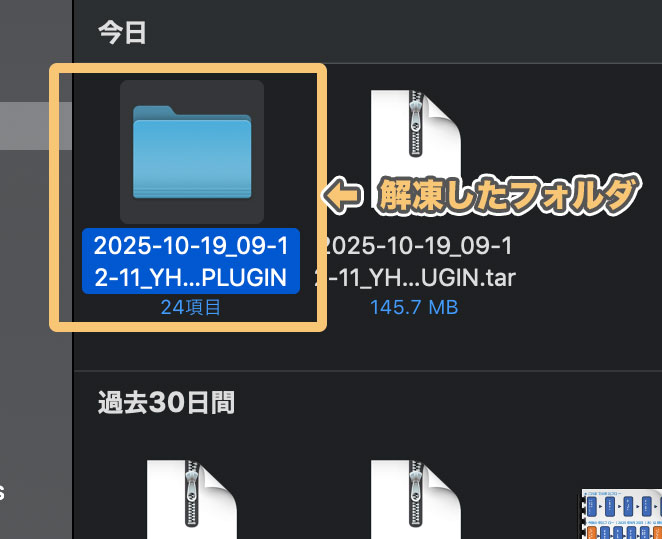
Task: Click the 145.7 MB file size text
Action: click(414, 307)
